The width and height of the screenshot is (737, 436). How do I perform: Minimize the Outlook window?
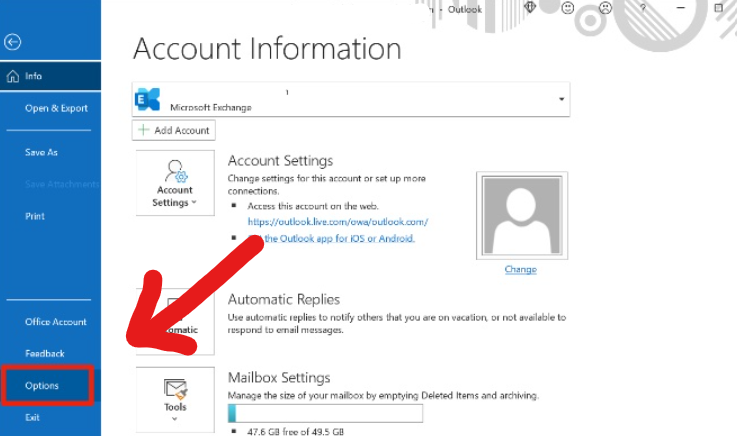pyautogui.click(x=681, y=8)
